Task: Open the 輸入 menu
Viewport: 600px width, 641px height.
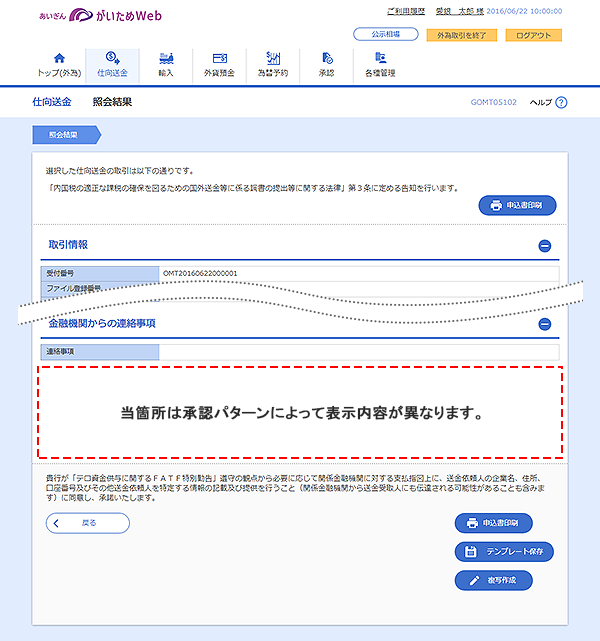Action: 166,65
